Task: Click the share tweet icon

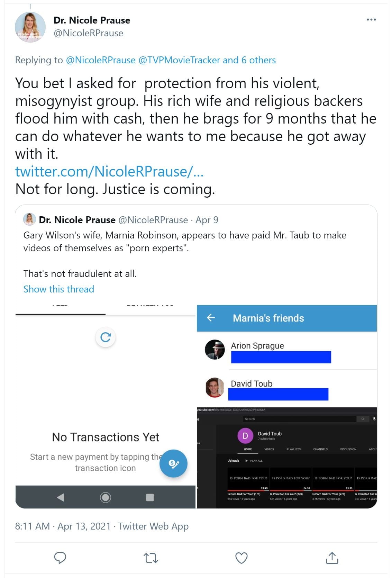Action: (x=332, y=558)
